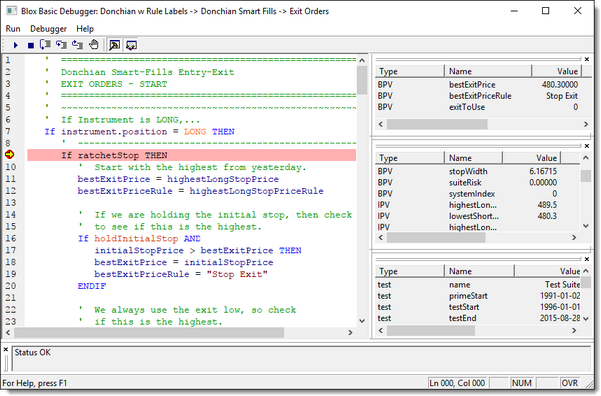The width and height of the screenshot is (601, 396).
Task: Select the testEnd row
Action: 478,318
